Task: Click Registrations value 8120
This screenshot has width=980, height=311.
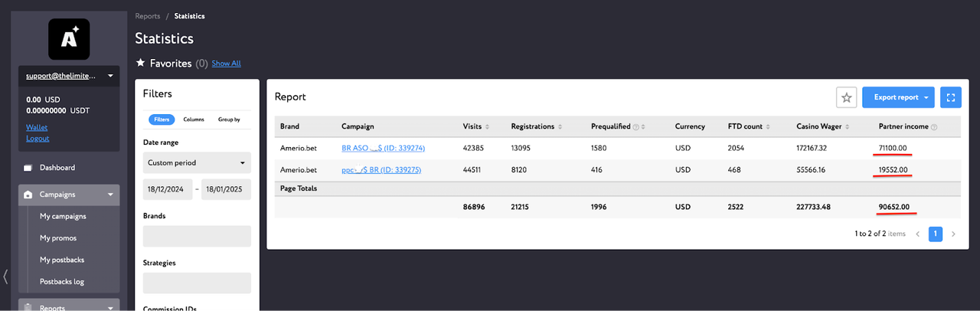Action: point(521,169)
